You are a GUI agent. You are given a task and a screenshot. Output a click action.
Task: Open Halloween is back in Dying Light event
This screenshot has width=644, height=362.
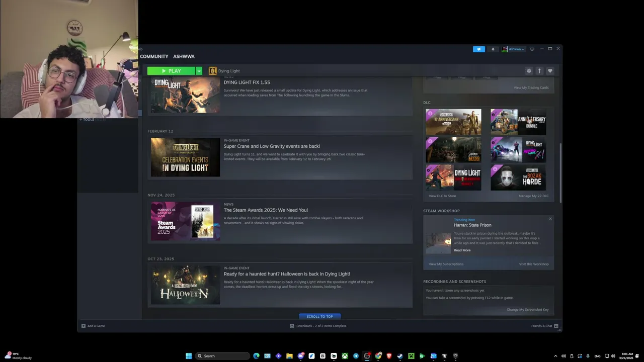tap(287, 274)
